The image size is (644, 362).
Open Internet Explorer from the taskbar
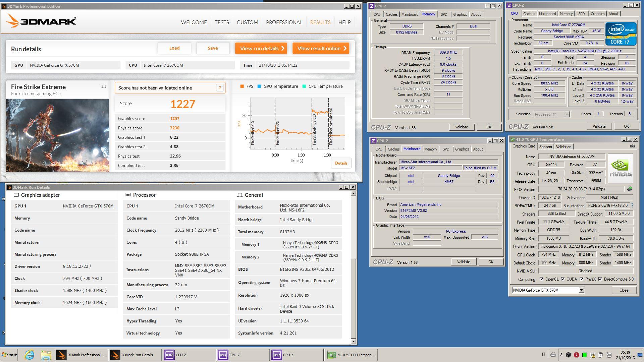click(x=30, y=355)
